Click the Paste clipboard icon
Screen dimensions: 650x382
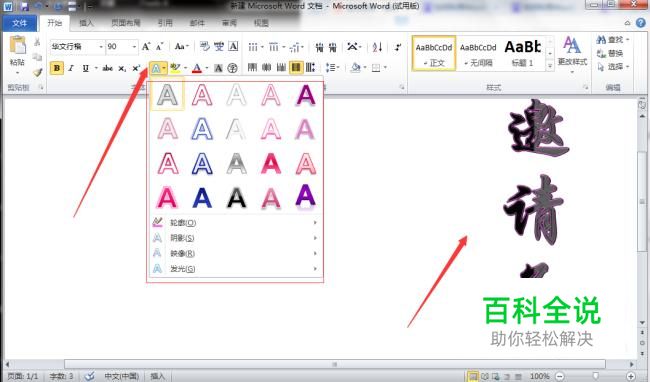[x=17, y=45]
